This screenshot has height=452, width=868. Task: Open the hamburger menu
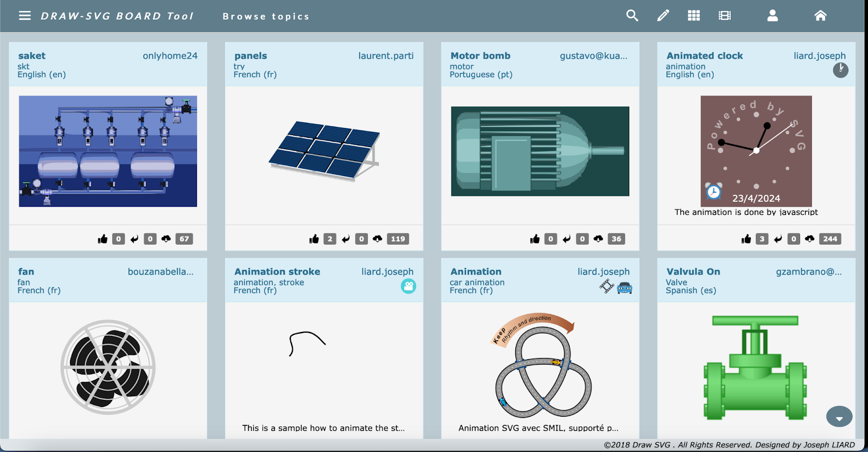tap(24, 16)
